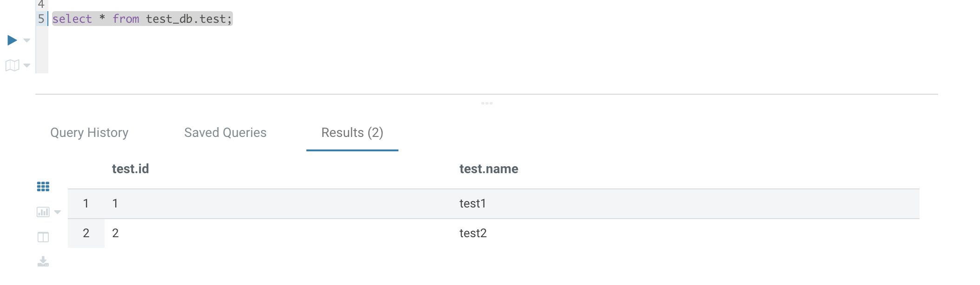Switch to the Saved Queries tab
980x285 pixels.
coord(225,133)
